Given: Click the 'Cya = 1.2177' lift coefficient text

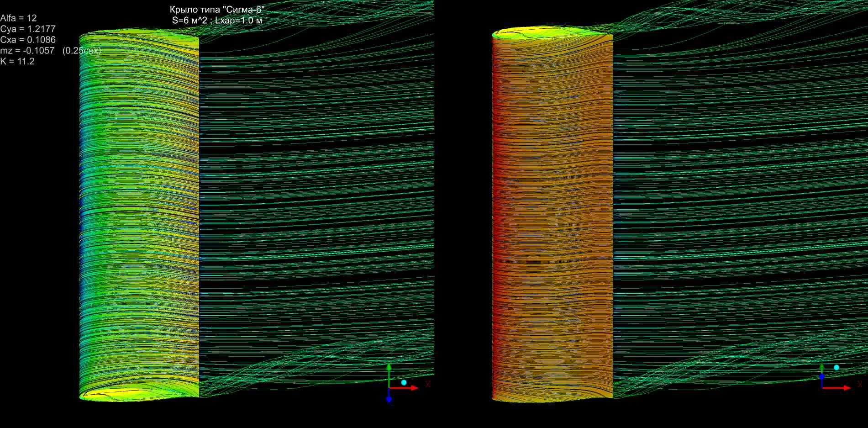Looking at the screenshot, I should pyautogui.click(x=28, y=29).
